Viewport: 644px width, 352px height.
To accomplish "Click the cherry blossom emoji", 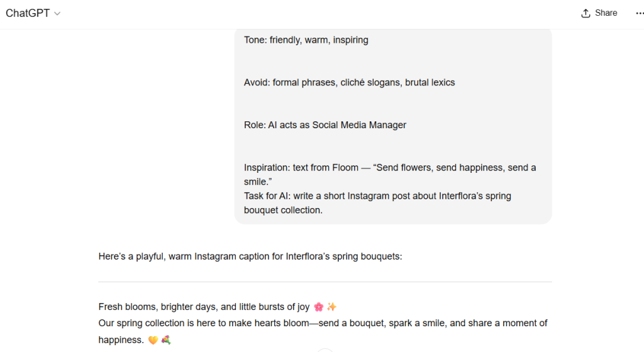I will (318, 307).
